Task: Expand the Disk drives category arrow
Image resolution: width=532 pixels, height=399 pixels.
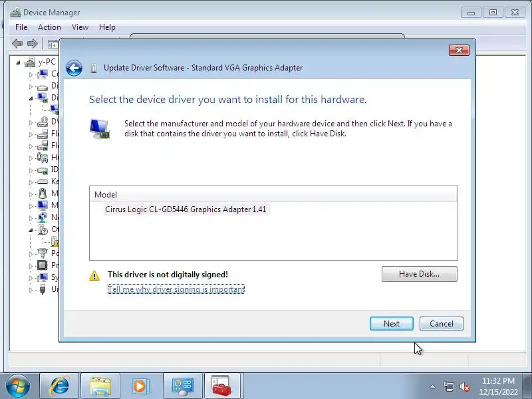Action: tap(31, 86)
